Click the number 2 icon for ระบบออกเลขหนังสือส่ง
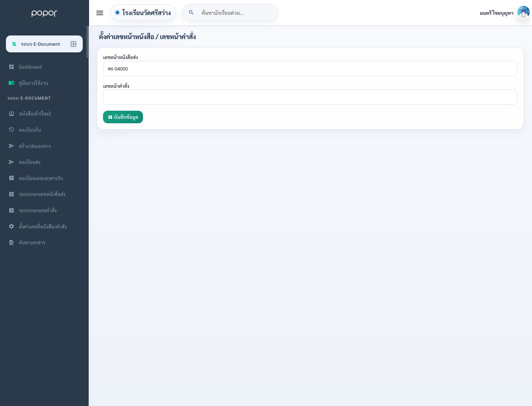The width and height of the screenshot is (532, 406). tap(11, 194)
